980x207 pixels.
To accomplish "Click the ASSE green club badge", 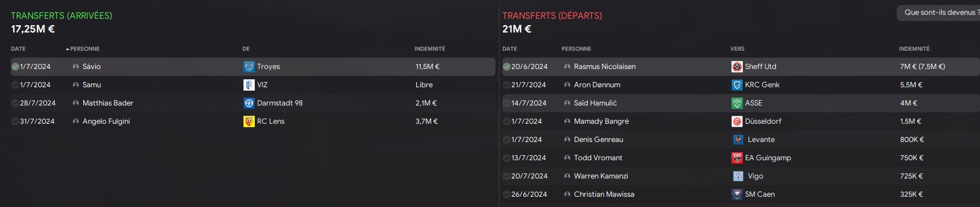I will 737,103.
